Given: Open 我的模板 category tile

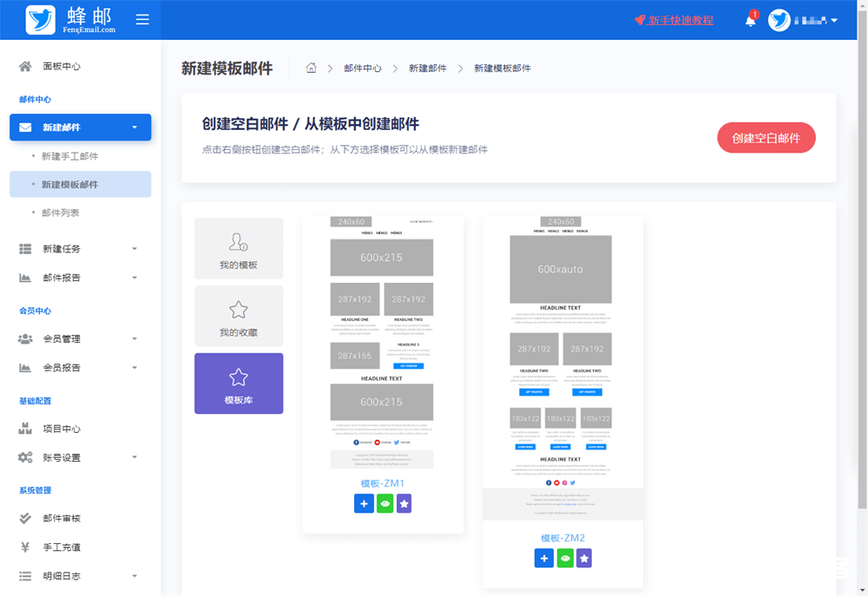Looking at the screenshot, I should 239,248.
